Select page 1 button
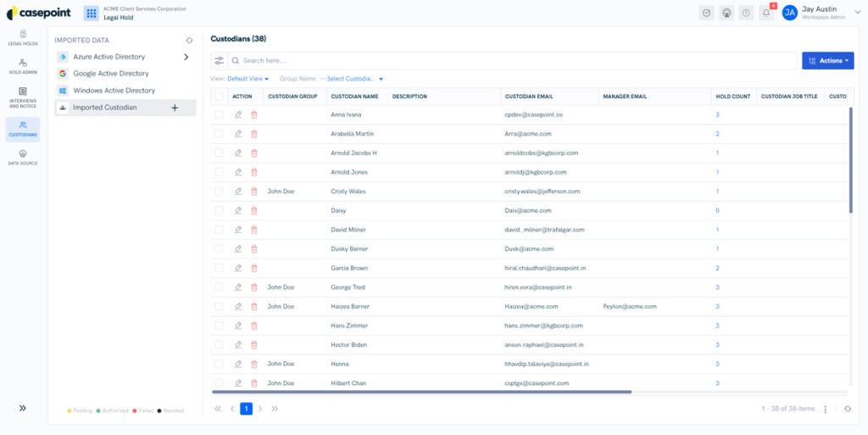Image resolution: width=868 pixels, height=435 pixels. point(247,409)
